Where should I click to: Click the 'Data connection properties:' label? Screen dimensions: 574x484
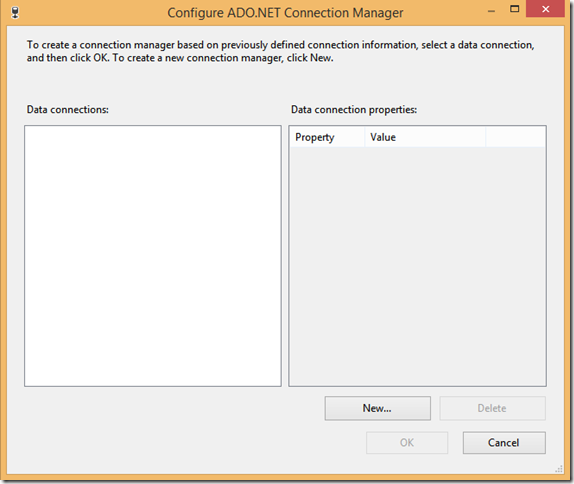click(354, 109)
